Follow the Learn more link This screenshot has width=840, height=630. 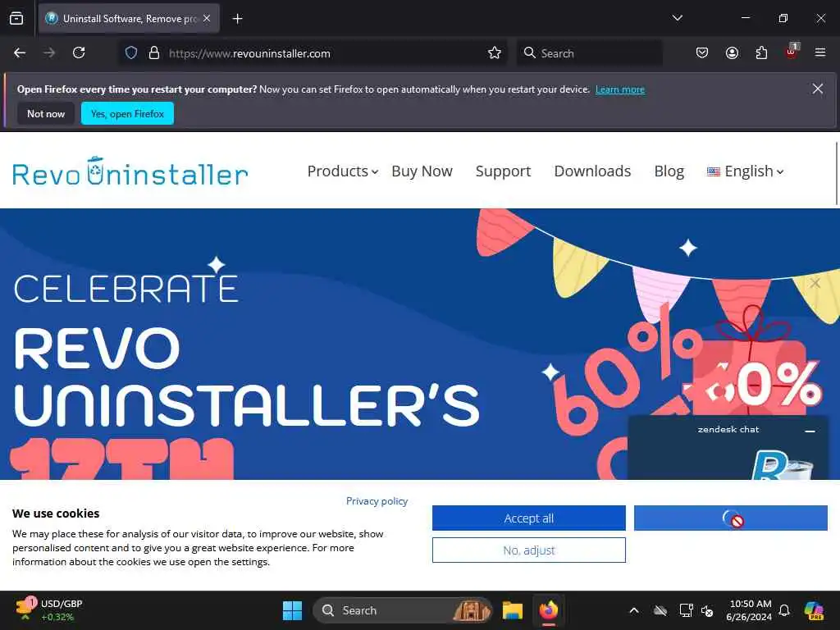point(620,89)
